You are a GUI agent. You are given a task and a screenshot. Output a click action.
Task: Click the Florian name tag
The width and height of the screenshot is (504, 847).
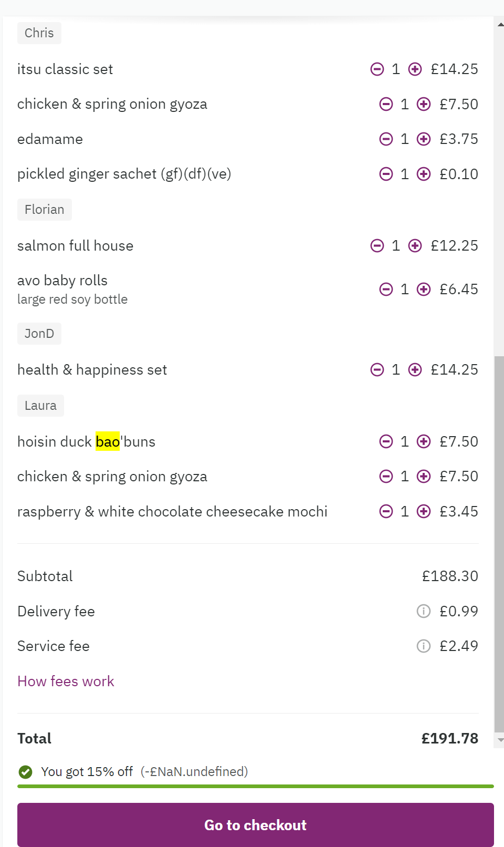click(45, 210)
